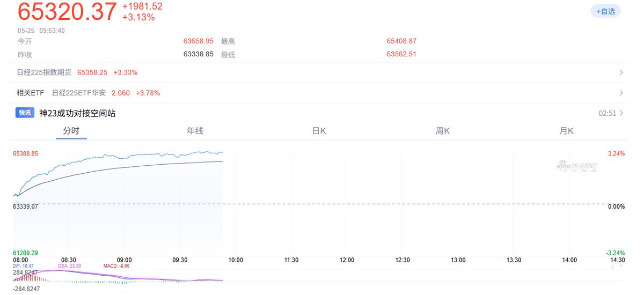This screenshot has width=644, height=295.
Task: Click the futures change +3.33%
Action: [126, 72]
